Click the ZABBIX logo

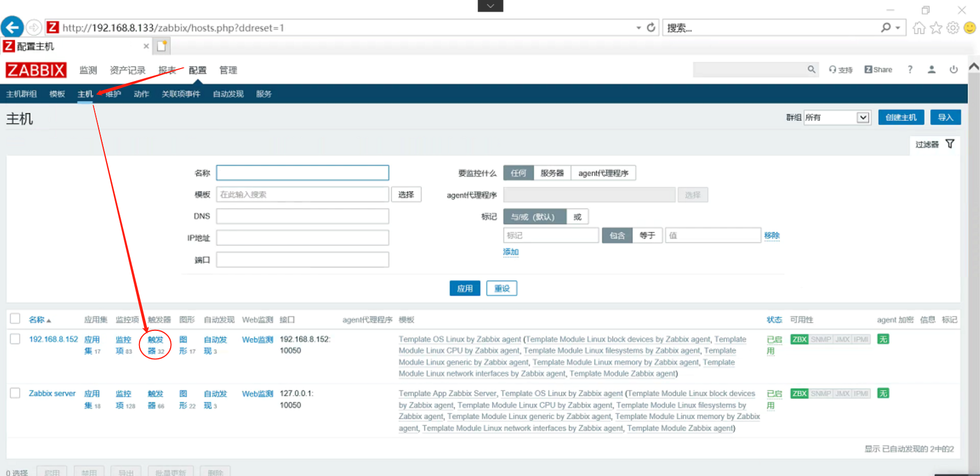pos(36,70)
